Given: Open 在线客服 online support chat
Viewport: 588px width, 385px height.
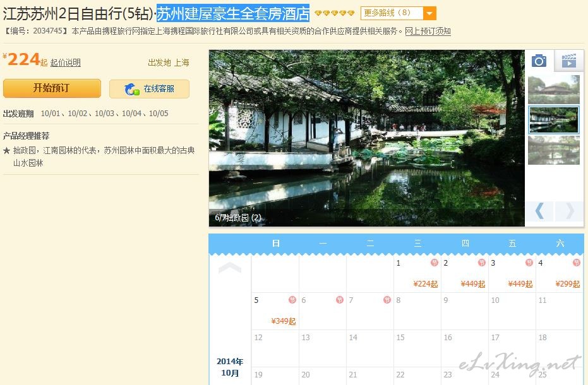Looking at the screenshot, I should [150, 89].
